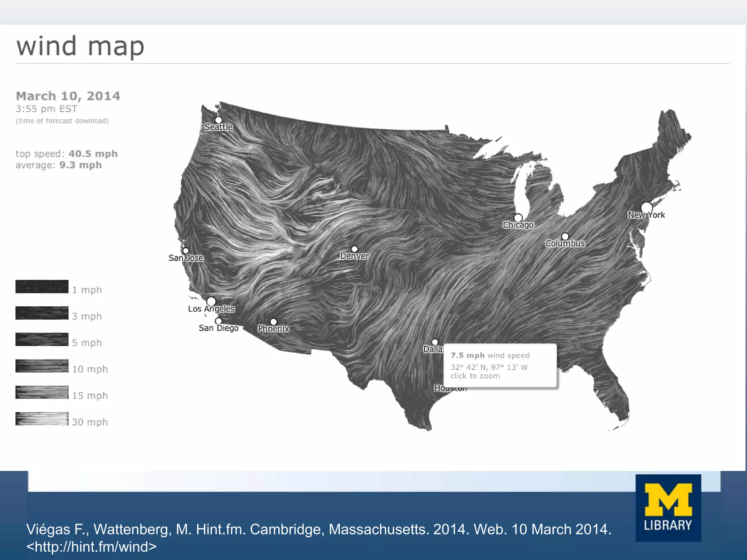Click the 3 mph legend swatch

click(x=42, y=313)
